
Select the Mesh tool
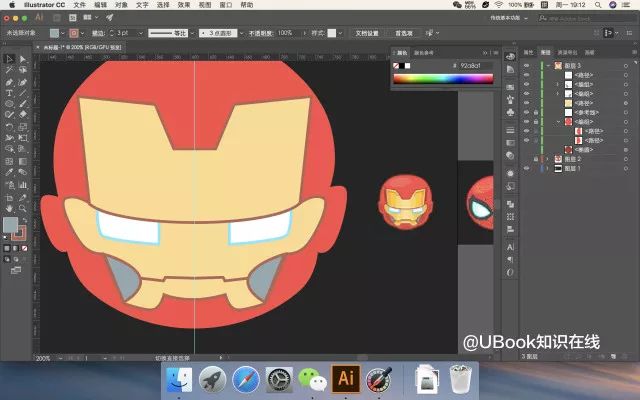point(9,162)
